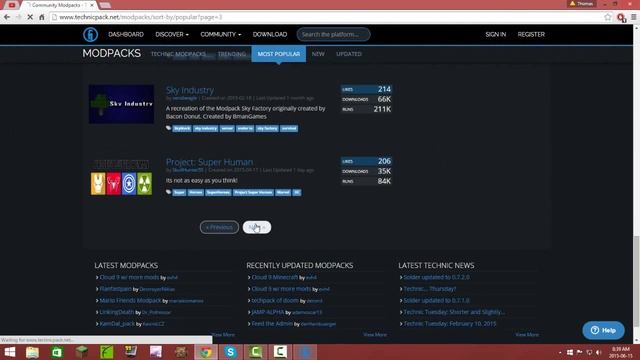Screen dimensions: 640x360
Task: Switch to the Updated modpacks tab
Action: click(349, 54)
